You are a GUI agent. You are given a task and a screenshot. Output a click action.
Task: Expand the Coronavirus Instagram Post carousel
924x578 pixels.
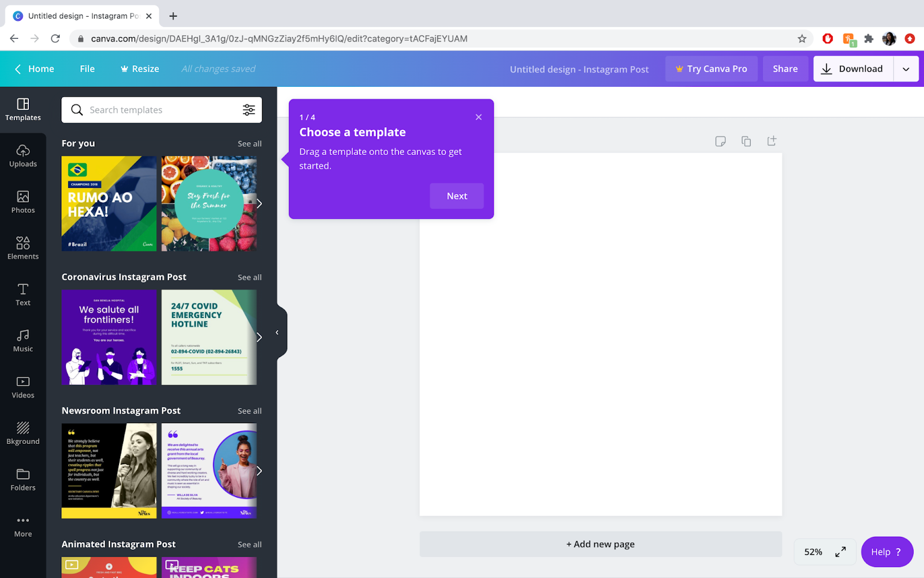tap(258, 337)
